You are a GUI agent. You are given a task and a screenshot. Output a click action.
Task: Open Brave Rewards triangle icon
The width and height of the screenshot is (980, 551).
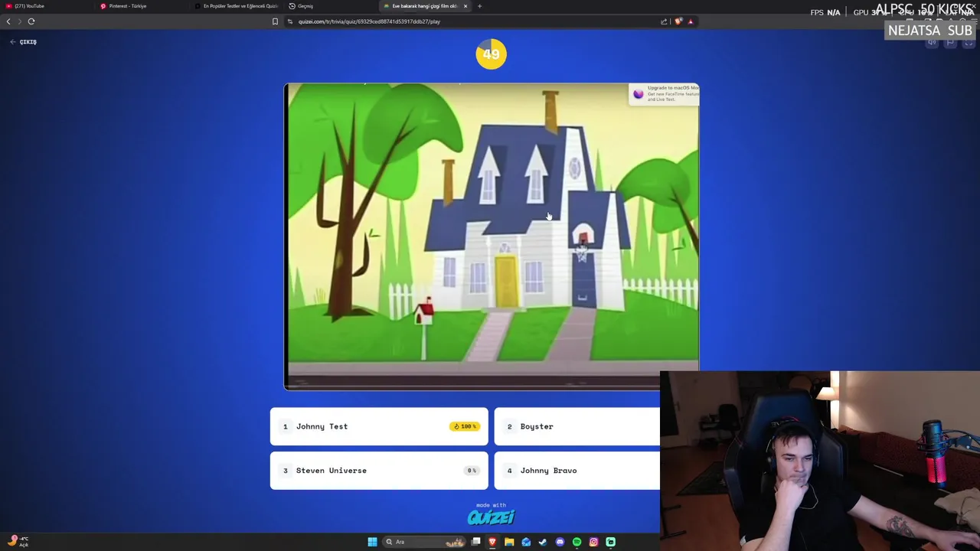tap(691, 21)
